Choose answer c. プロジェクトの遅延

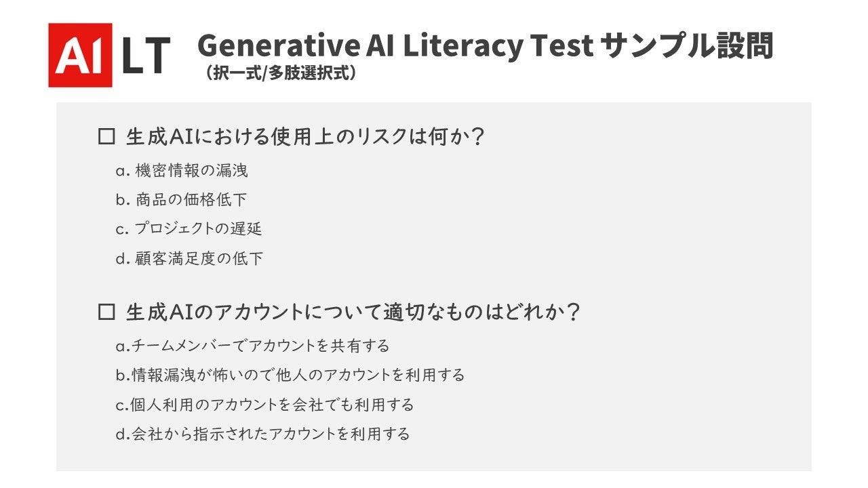pos(189,229)
